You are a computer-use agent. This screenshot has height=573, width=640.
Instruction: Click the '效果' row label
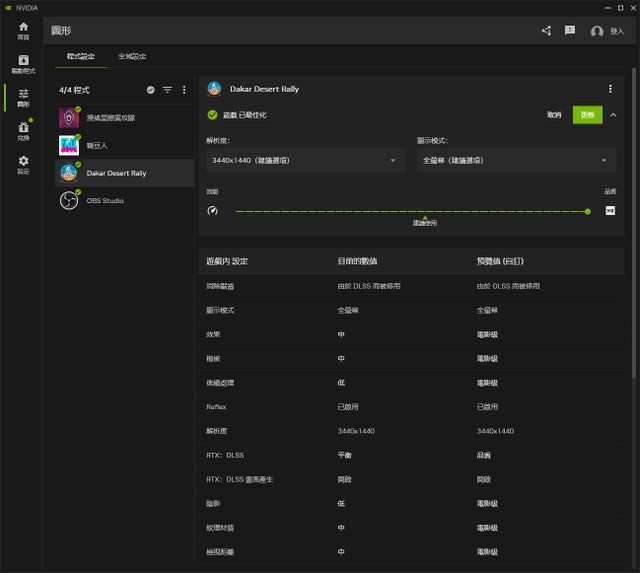click(x=213, y=334)
